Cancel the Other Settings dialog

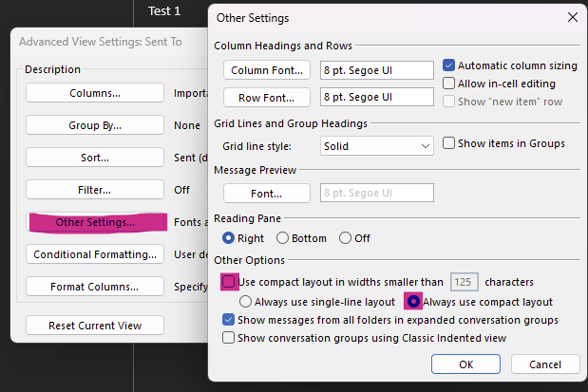[x=545, y=364]
